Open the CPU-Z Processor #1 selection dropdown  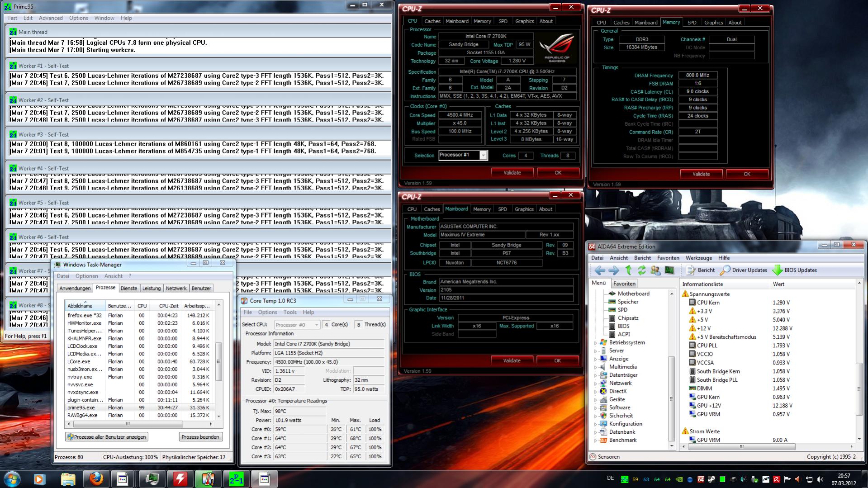[483, 156]
